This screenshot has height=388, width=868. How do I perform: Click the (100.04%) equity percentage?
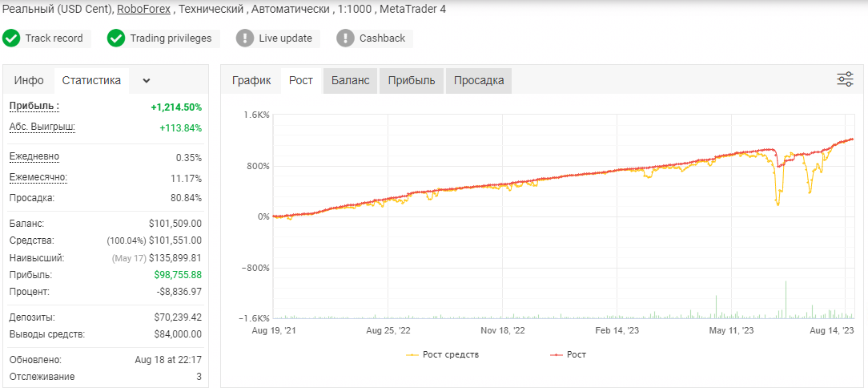(127, 241)
